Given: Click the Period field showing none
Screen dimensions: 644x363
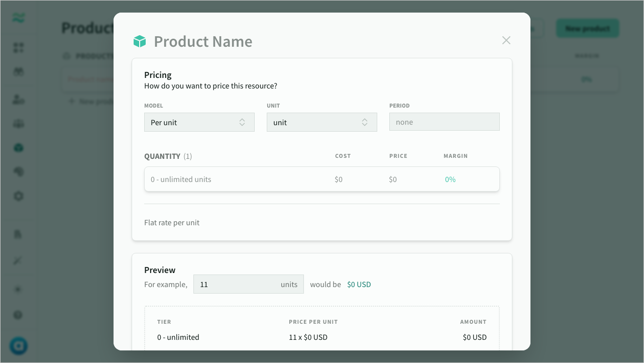Looking at the screenshot, I should point(444,122).
